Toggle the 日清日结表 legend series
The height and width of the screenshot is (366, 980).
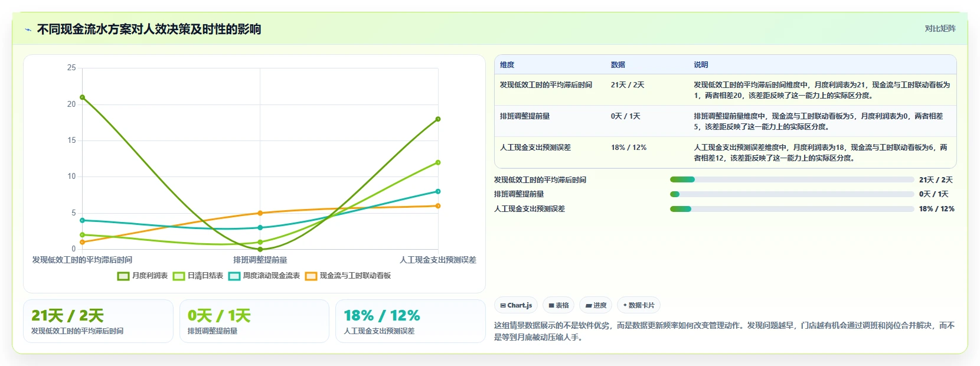pyautogui.click(x=198, y=276)
